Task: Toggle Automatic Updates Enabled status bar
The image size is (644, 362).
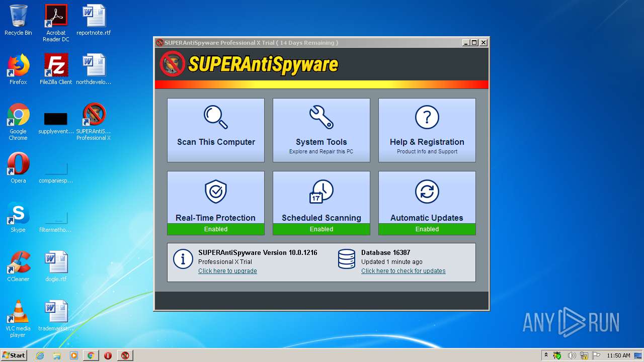Action: pyautogui.click(x=427, y=229)
